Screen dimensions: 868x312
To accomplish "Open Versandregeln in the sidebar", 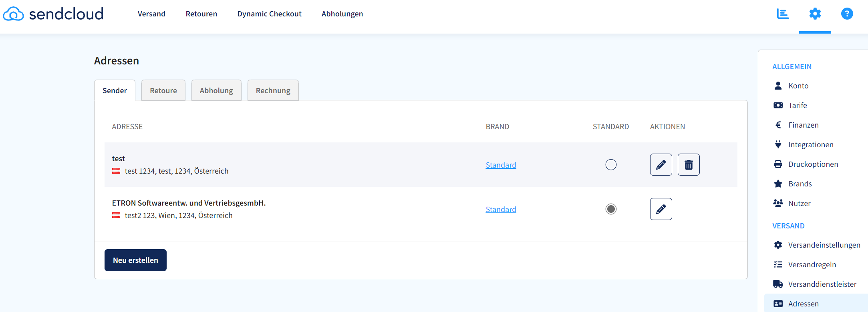I will coord(812,265).
